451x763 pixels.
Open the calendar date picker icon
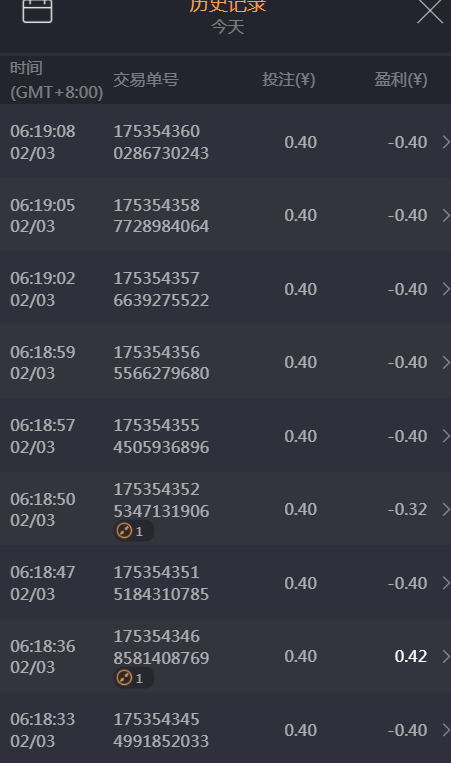[37, 10]
